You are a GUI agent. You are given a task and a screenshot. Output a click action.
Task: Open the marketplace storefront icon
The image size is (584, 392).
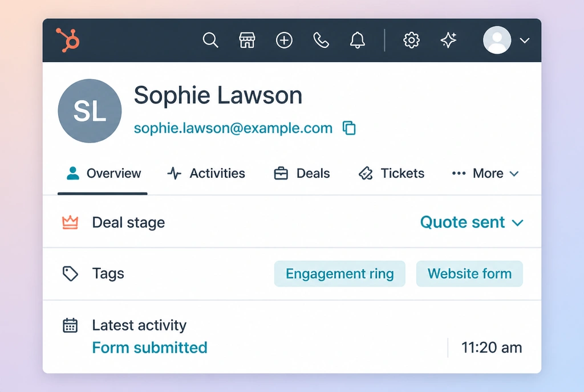pos(247,40)
